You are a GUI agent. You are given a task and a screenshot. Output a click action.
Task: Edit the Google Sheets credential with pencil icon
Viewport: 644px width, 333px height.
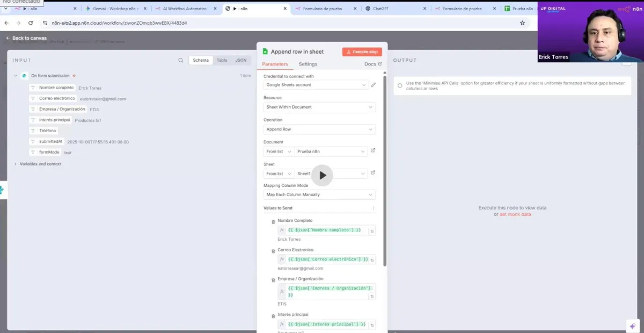[374, 85]
